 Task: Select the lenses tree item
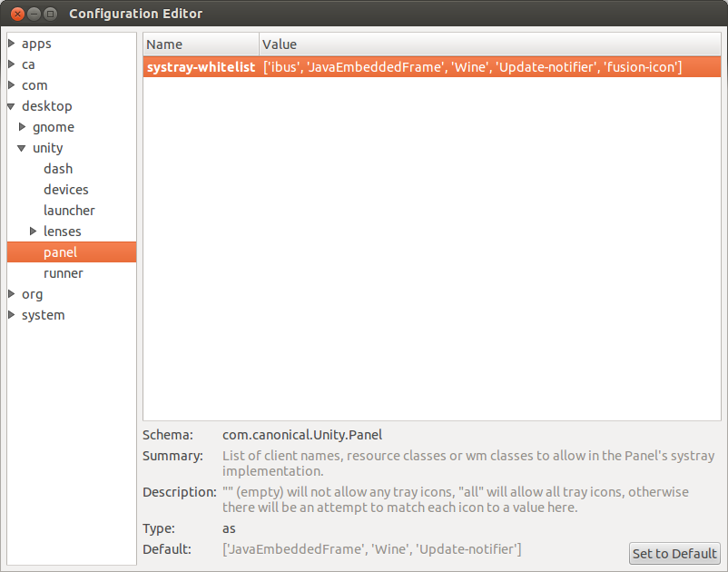click(x=63, y=232)
